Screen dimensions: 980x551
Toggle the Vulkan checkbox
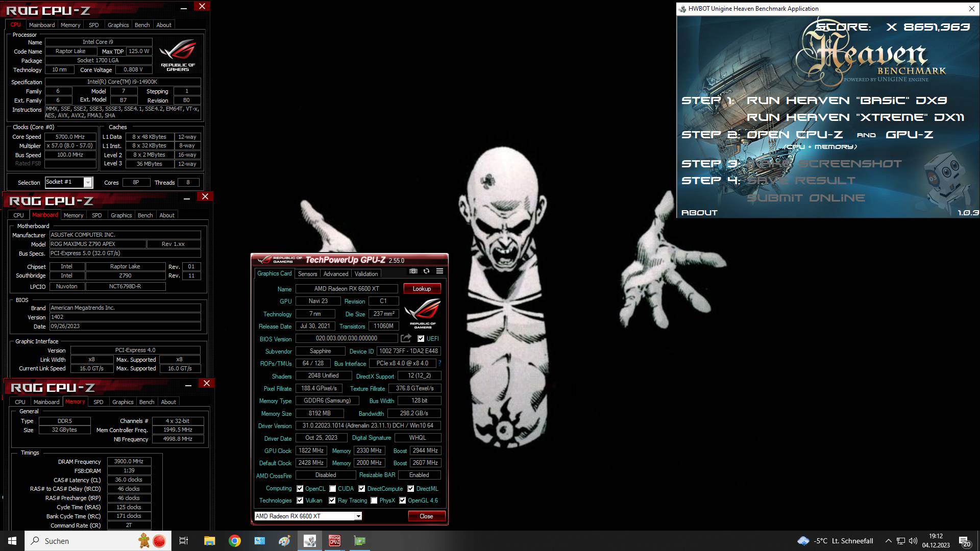tap(300, 500)
